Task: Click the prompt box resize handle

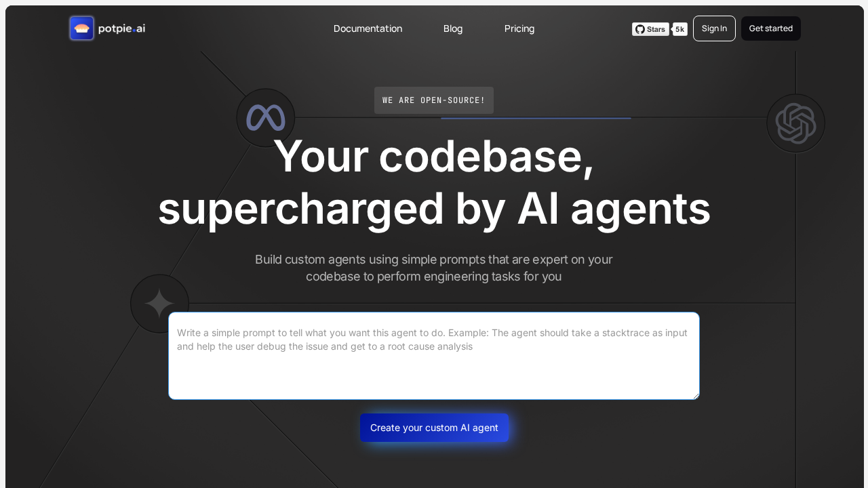Action: [695, 395]
